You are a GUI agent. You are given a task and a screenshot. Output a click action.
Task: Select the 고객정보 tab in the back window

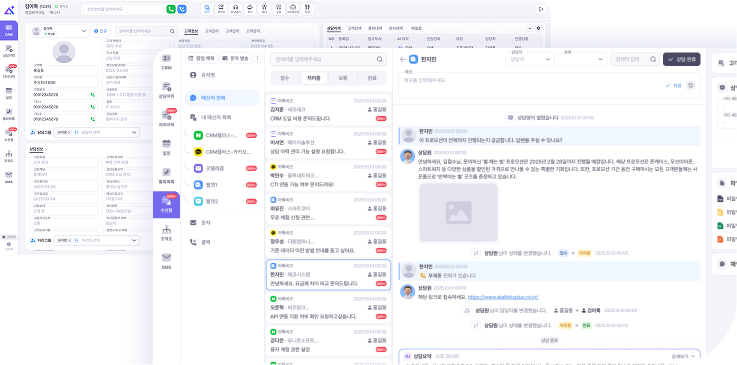coord(191,31)
